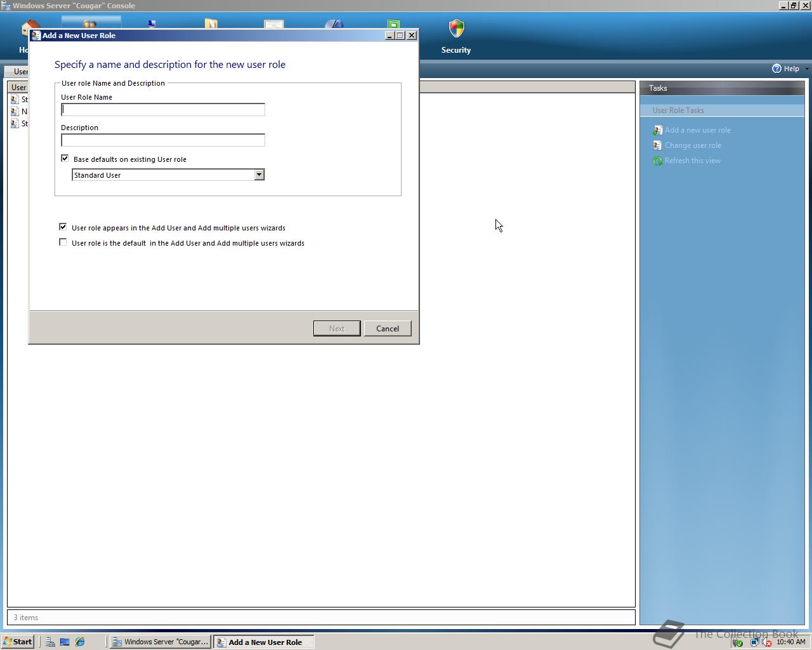Click the Next button in the wizard
Viewport: 812px width, 650px height.
337,328
